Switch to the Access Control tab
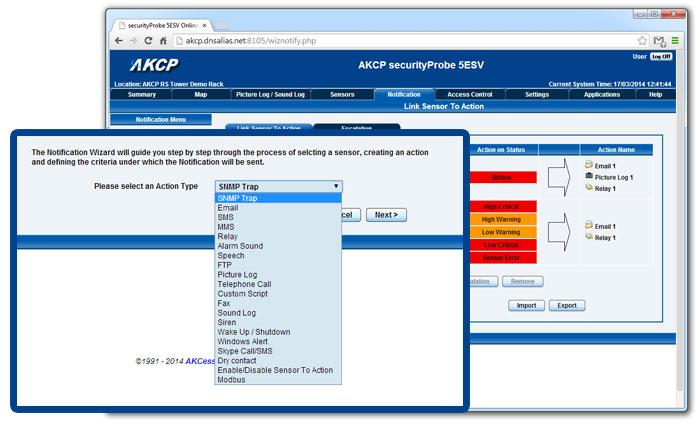 [x=471, y=94]
